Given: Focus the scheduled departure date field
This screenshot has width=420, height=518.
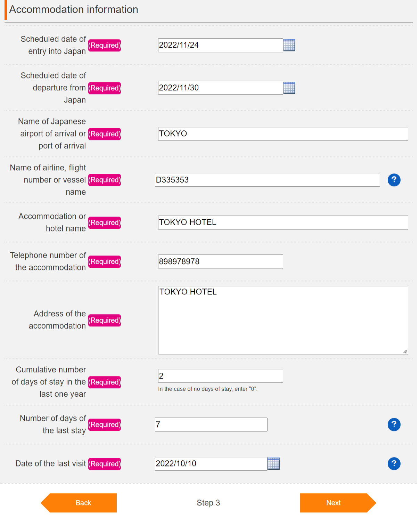Looking at the screenshot, I should 220,88.
